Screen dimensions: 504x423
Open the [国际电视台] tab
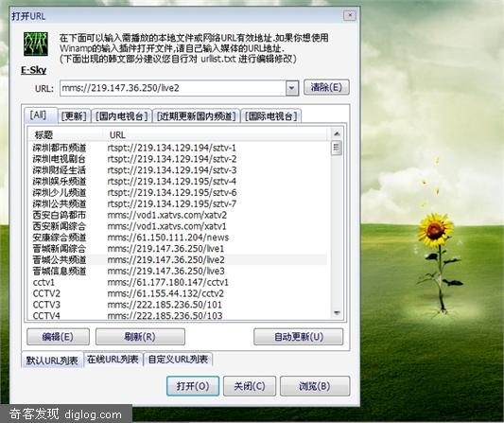click(x=270, y=116)
